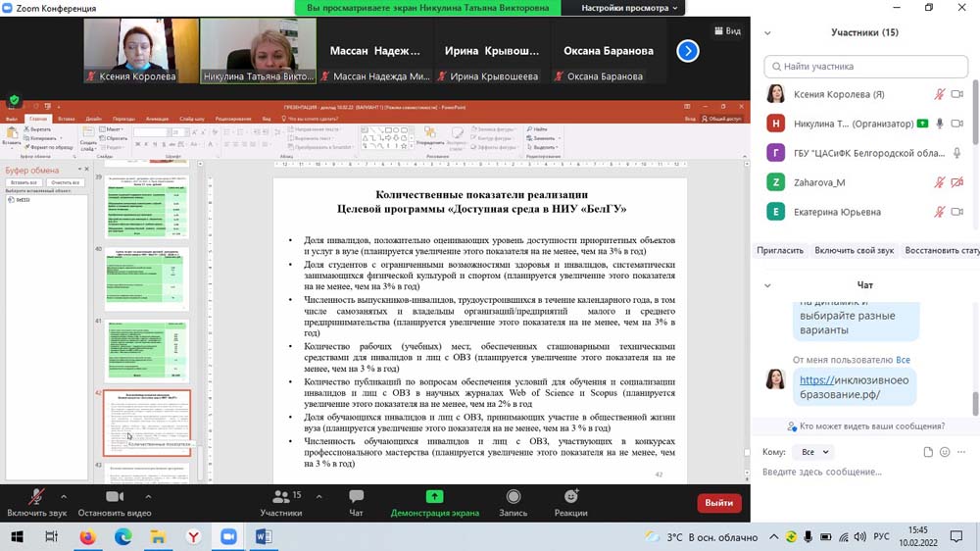
Task: Open Firefox from the taskbar
Action: [x=87, y=537]
